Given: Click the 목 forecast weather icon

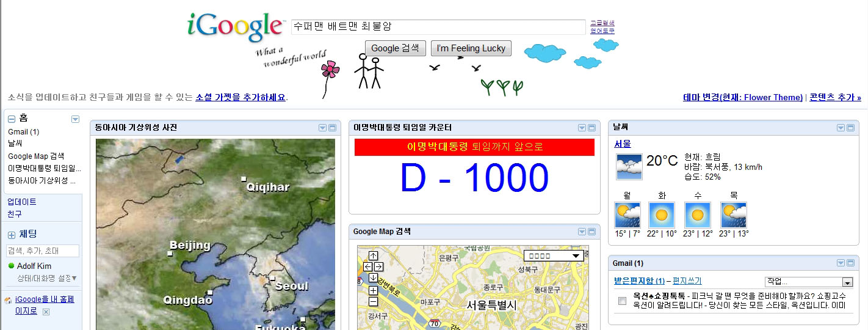Looking at the screenshot, I should click(x=734, y=215).
